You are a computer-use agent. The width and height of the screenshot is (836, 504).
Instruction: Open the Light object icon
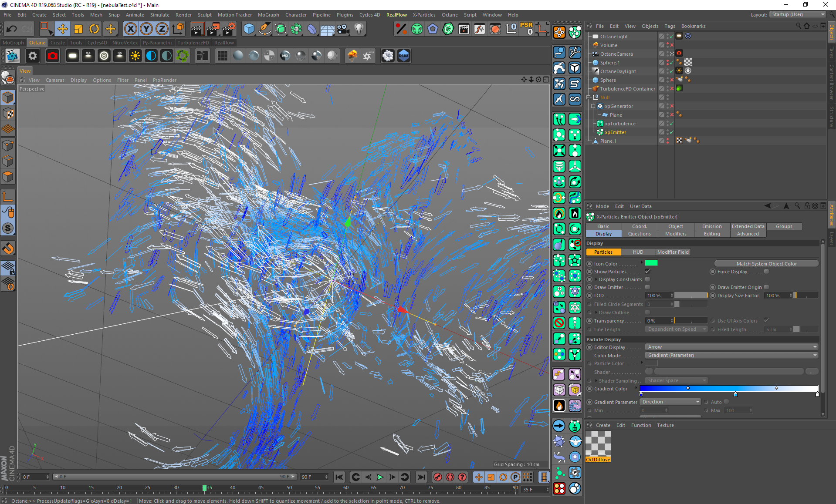pos(359,29)
